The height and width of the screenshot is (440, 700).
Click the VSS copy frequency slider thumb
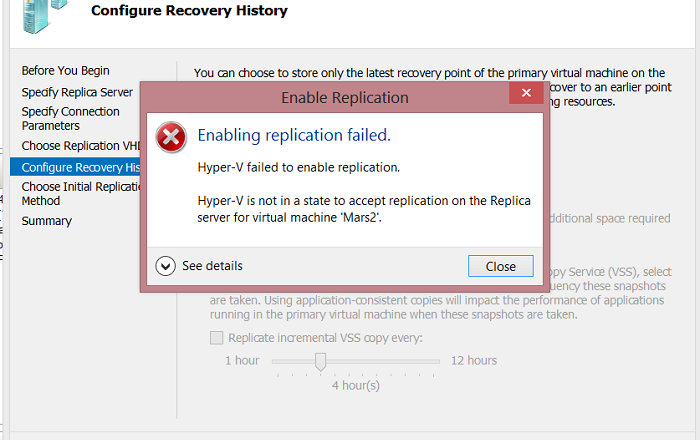[320, 361]
